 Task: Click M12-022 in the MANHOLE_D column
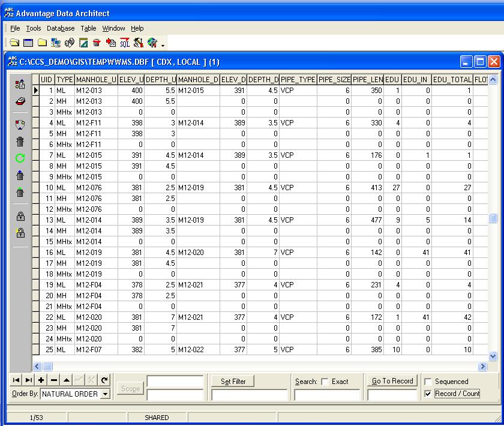point(199,349)
